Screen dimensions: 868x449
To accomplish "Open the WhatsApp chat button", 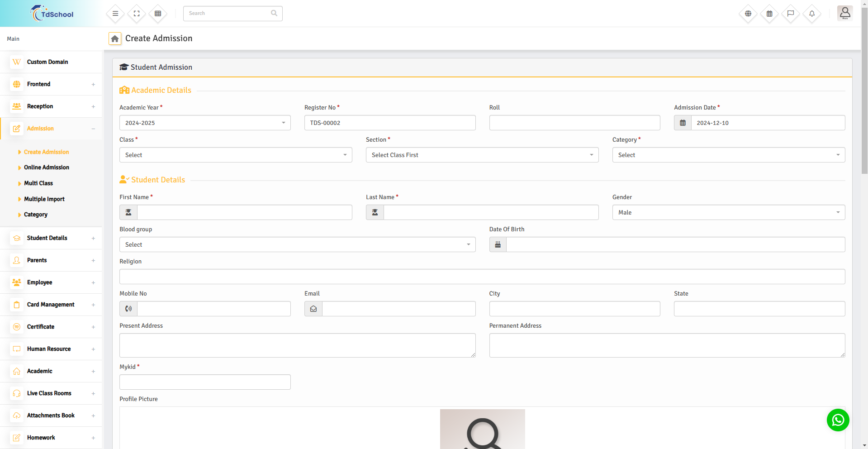I will pos(838,420).
